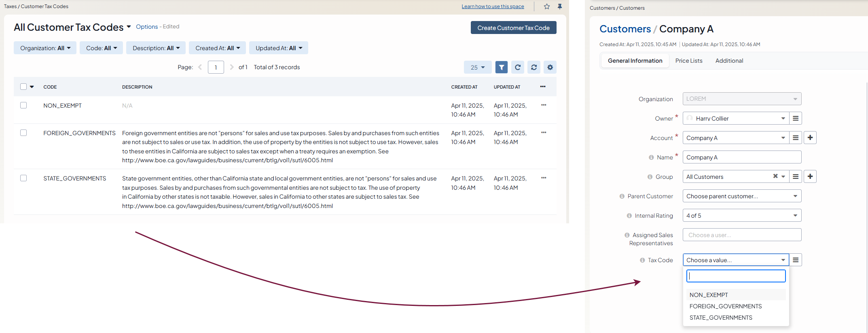Click the Tax Code search input field
This screenshot has height=333, width=868.
(x=735, y=276)
